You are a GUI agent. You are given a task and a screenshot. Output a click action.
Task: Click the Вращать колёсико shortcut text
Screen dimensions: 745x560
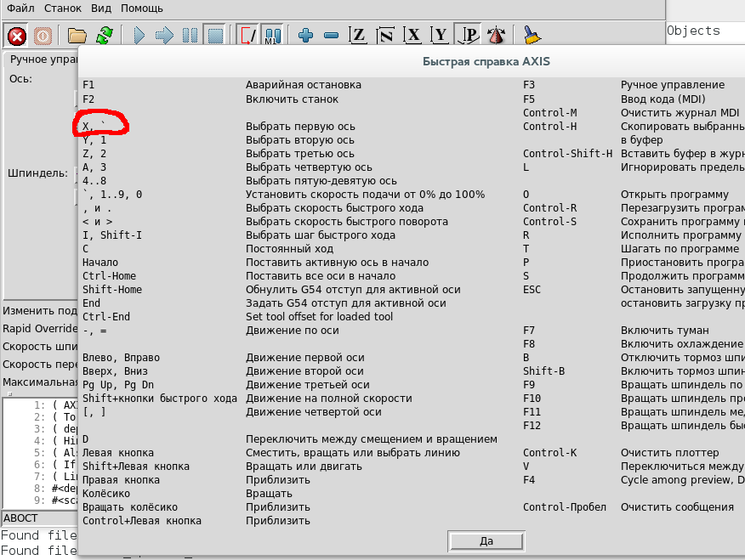[x=130, y=507]
